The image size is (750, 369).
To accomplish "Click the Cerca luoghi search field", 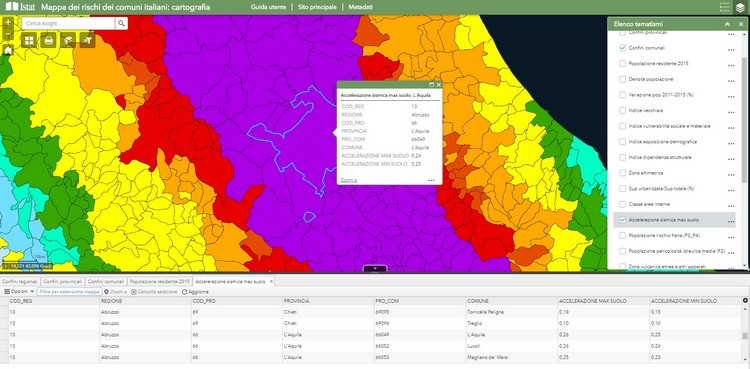I will (68, 23).
